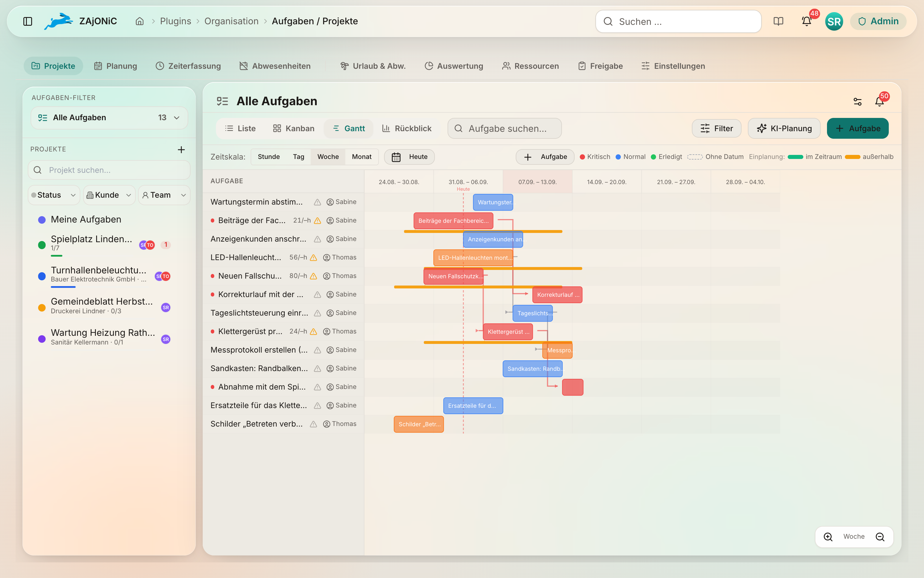Screen dimensions: 924x578
Task: Set time scale to Stunde
Action: [269, 157]
